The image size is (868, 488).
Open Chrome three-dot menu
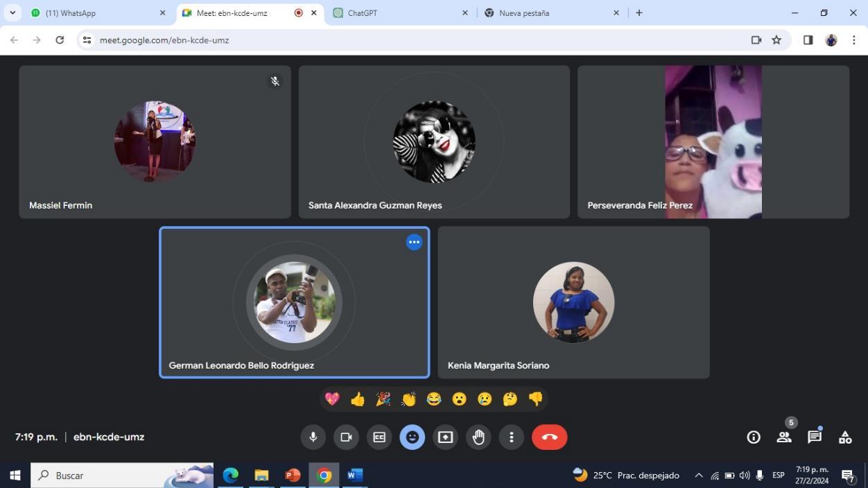854,40
